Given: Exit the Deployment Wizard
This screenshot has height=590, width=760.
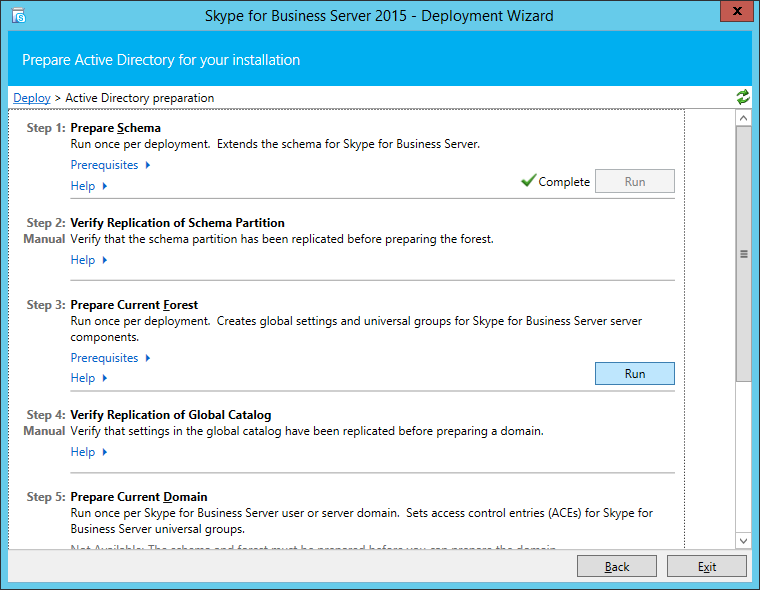Looking at the screenshot, I should [707, 567].
